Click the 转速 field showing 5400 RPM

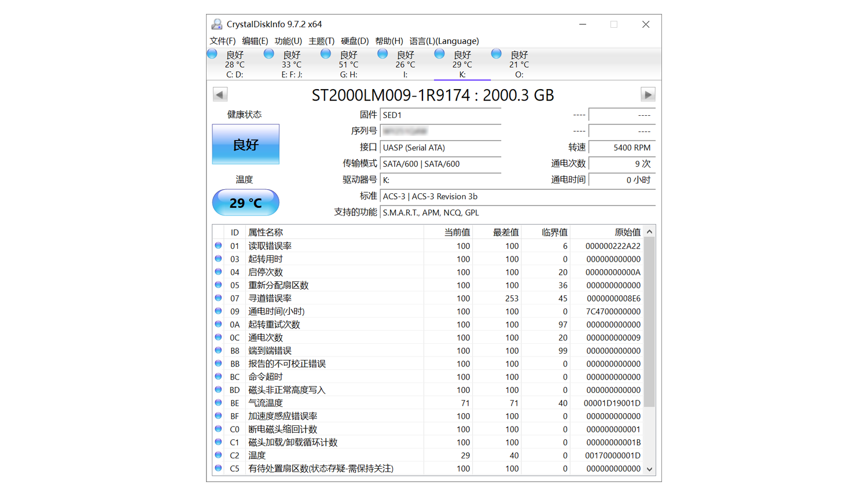coord(622,148)
